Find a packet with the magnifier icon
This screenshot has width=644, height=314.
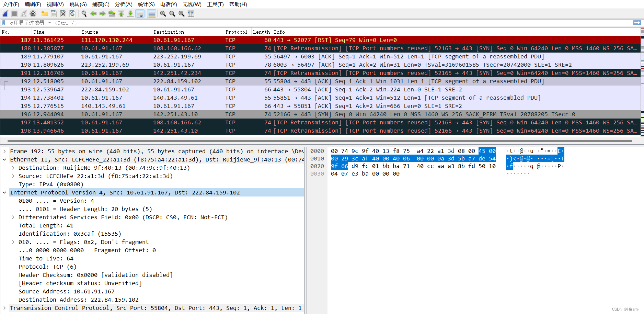click(84, 14)
